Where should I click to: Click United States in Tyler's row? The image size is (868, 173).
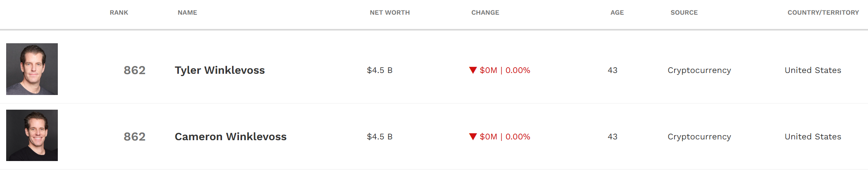[x=813, y=70]
